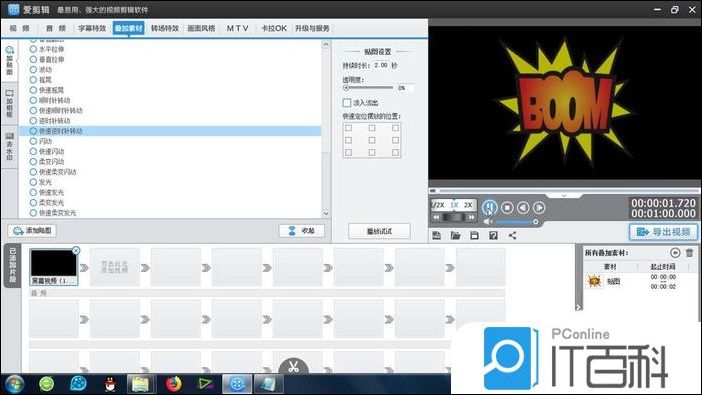Select the 顺时针转动 effect

50,100
